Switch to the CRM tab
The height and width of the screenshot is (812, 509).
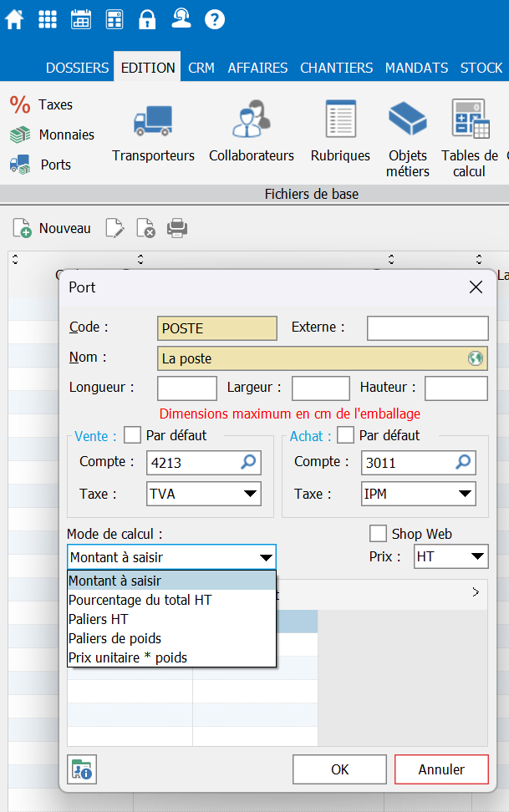[201, 68]
